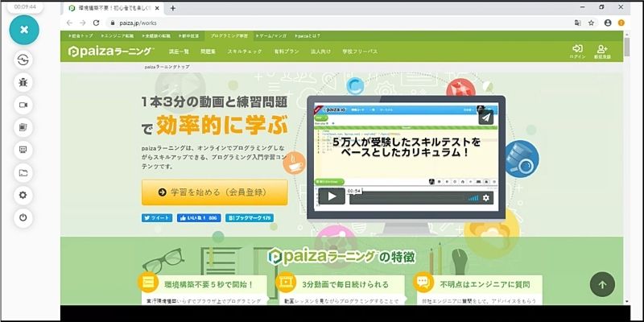This screenshot has height=322, width=644.
Task: Play the promotional video
Action: (x=332, y=196)
